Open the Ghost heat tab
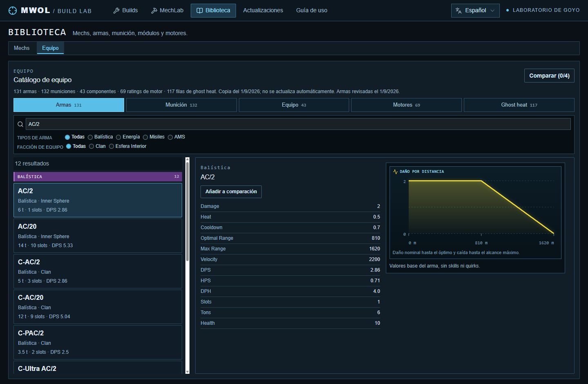 (519, 105)
